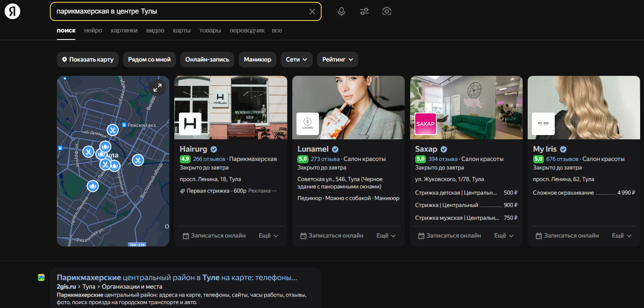Apply the Рядом со мной filter
Image resolution: width=644 pixels, height=308 pixels.
tap(149, 60)
